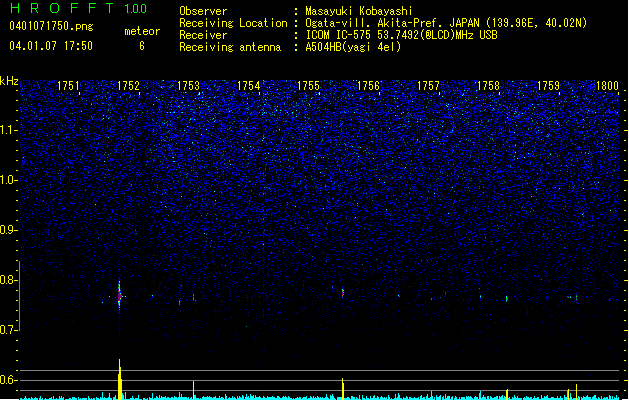
Task: Click the gray frequency range bracket at left
Action: click(19, 296)
